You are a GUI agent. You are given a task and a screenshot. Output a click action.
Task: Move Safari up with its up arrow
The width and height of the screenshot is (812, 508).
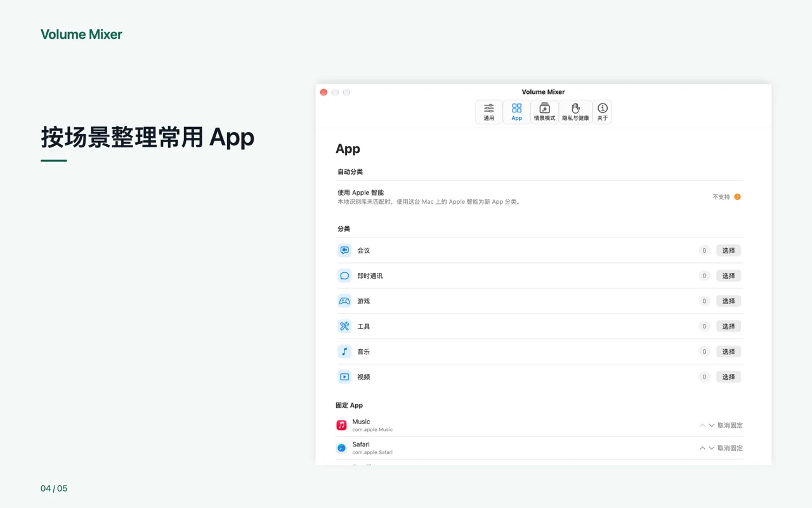[702, 448]
